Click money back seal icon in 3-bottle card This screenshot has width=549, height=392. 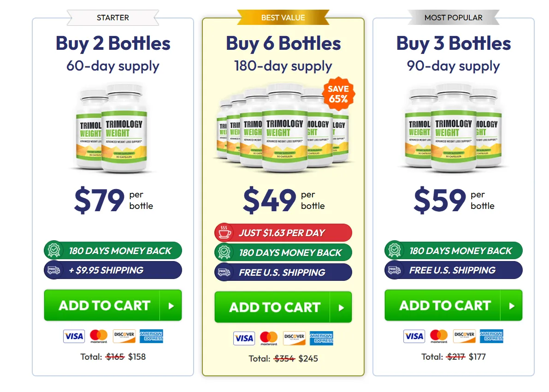[395, 250]
